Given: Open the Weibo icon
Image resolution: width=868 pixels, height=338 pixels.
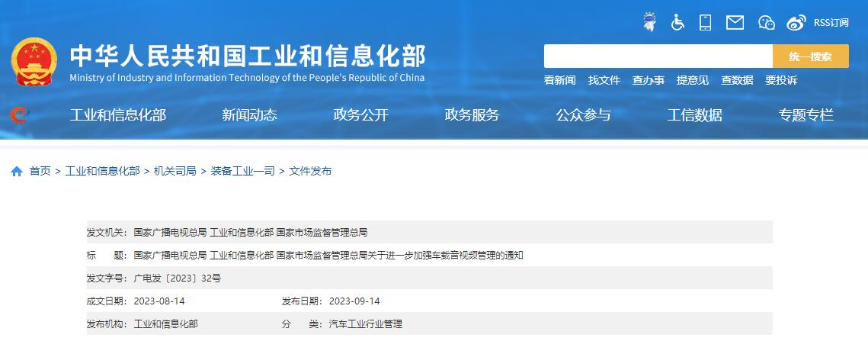Looking at the screenshot, I should [796, 23].
